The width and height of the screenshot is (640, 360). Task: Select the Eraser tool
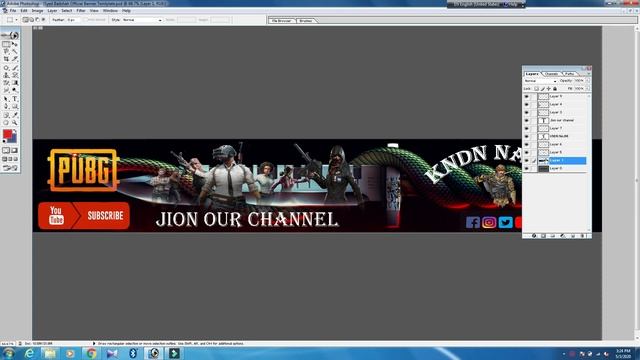6,83
